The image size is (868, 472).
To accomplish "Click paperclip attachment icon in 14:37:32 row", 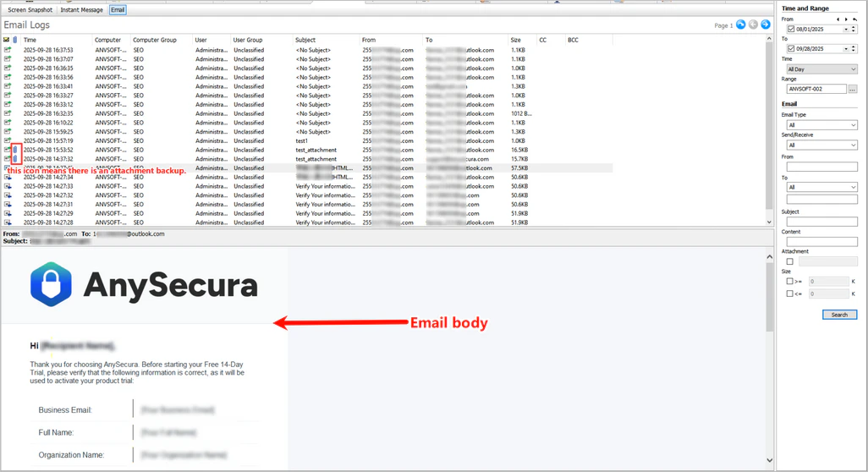I will 15,159.
